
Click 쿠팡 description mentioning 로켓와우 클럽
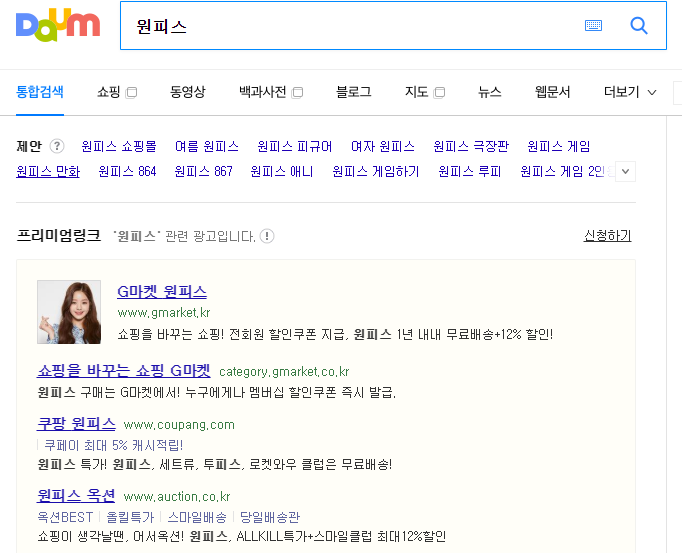tap(215, 465)
